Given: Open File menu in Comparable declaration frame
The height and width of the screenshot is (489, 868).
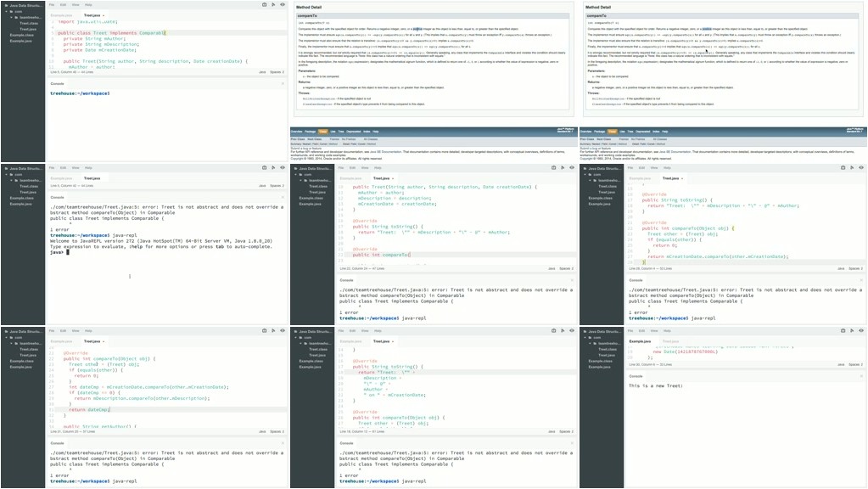Looking at the screenshot, I should tap(52, 4).
